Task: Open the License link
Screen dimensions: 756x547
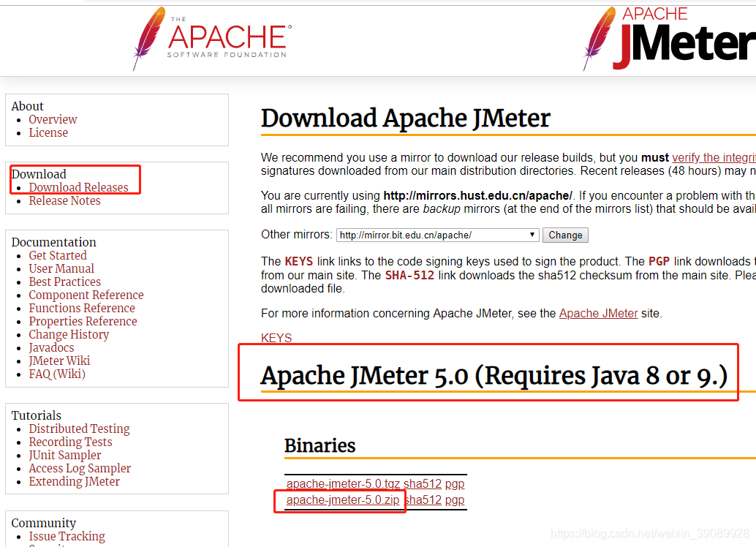Action: (x=48, y=132)
